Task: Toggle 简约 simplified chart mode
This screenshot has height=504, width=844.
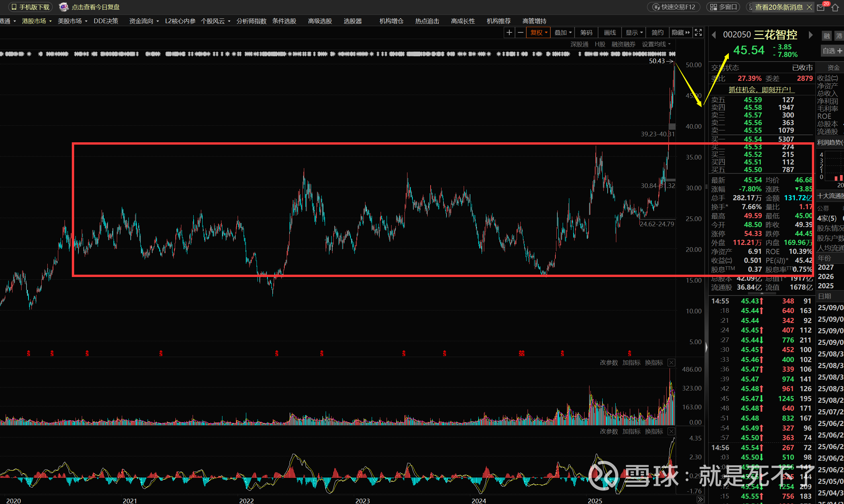Action: point(657,33)
